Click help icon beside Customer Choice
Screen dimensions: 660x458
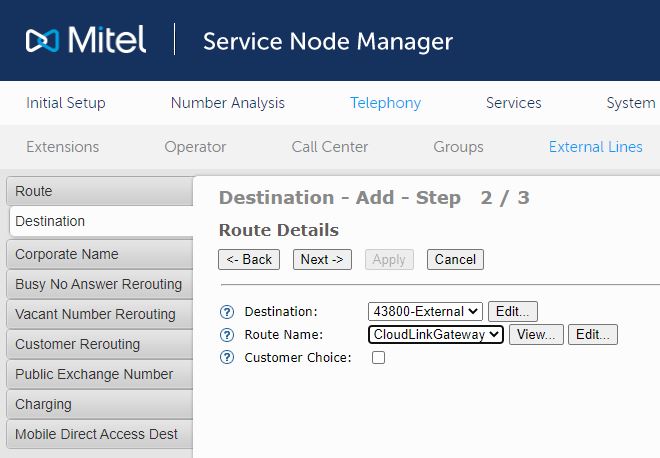[x=227, y=358]
